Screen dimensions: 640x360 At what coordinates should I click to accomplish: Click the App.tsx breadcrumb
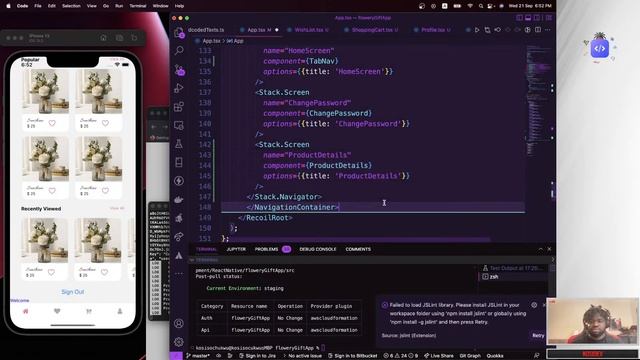click(x=211, y=41)
